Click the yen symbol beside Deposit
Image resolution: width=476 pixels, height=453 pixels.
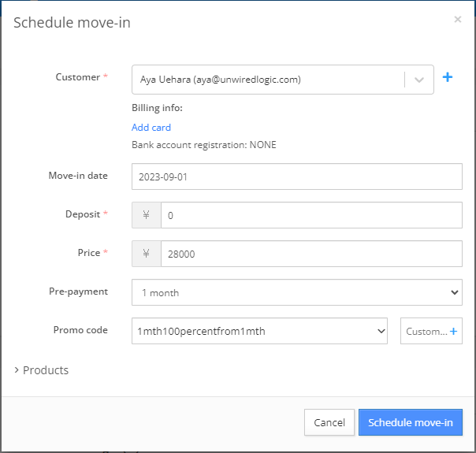coord(146,215)
